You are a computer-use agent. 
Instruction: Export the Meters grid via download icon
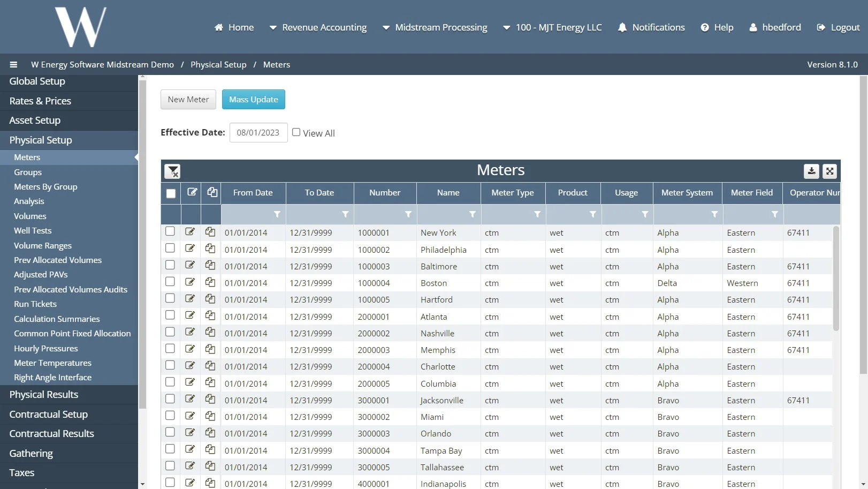coord(811,171)
